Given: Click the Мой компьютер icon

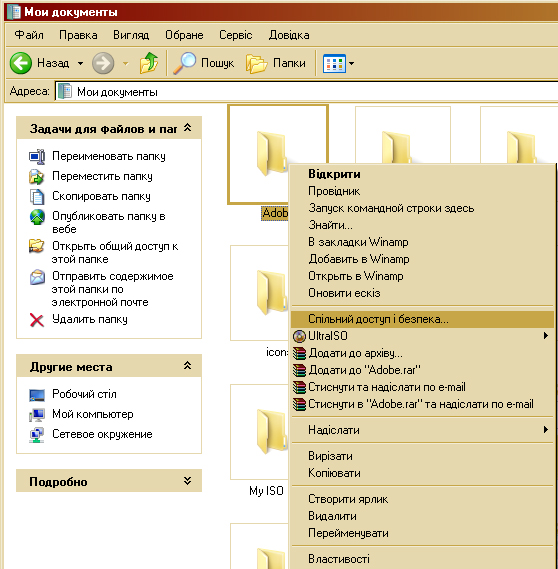Looking at the screenshot, I should click(37, 414).
